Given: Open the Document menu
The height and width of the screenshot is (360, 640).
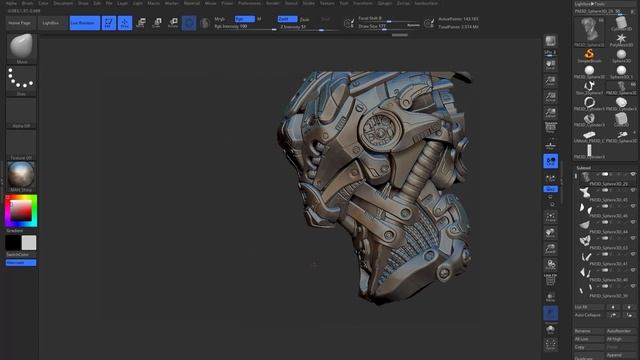Looking at the screenshot, I should click(64, 3).
